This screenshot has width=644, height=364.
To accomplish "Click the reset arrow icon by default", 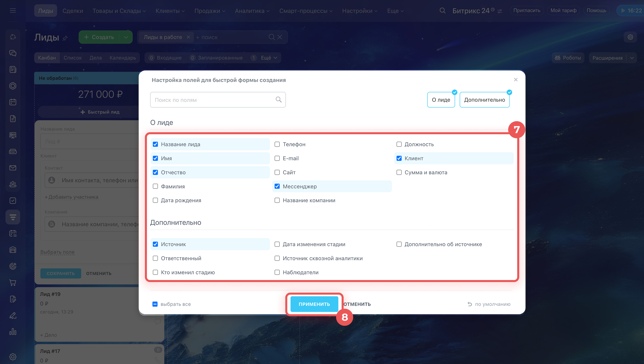I will (x=470, y=304).
